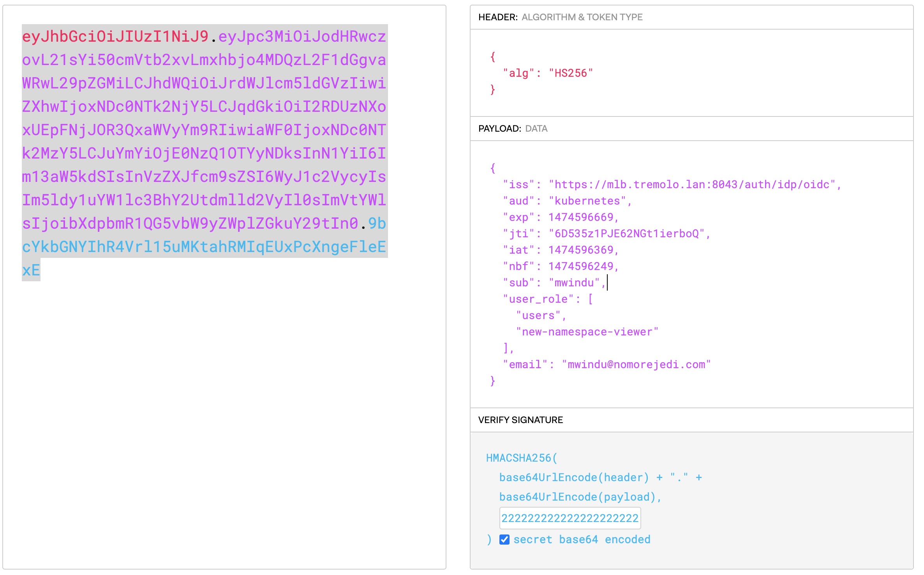
Task: Click the "nbf" value 1474596249
Action: pyautogui.click(x=581, y=266)
